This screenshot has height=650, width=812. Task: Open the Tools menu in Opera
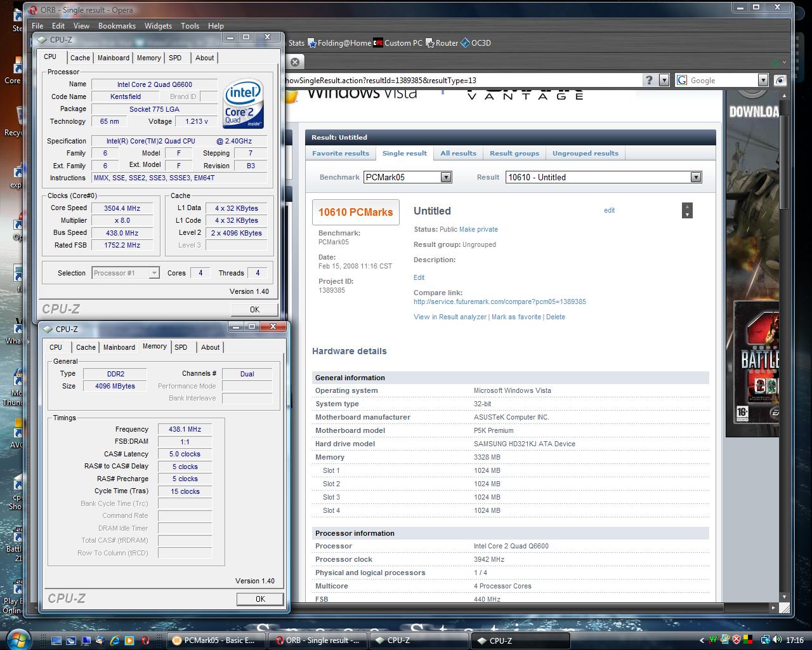pos(190,26)
